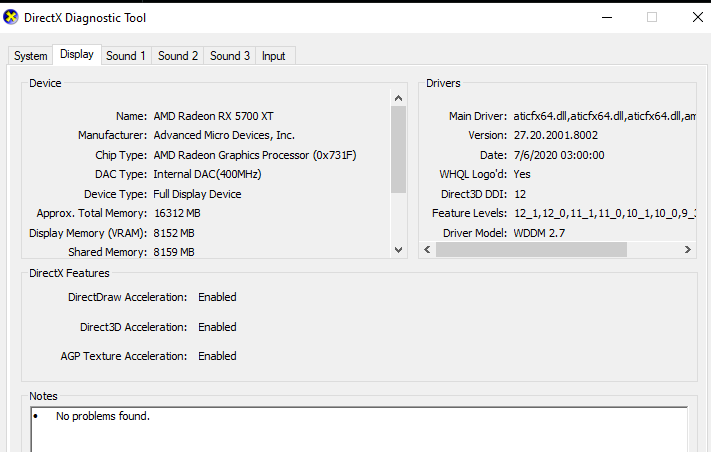Click DirectDraw Acceleration 'Enabled' value
The height and width of the screenshot is (452, 711).
217,297
